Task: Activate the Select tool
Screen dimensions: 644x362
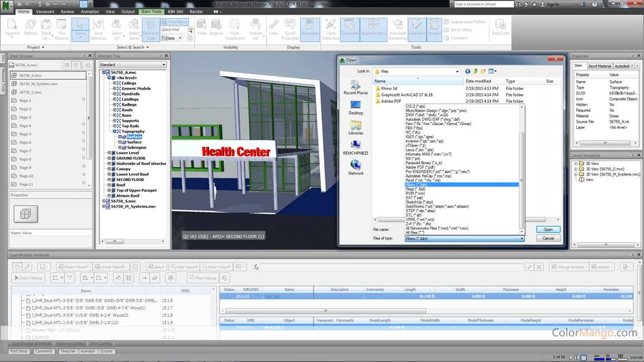Action: [x=80, y=29]
